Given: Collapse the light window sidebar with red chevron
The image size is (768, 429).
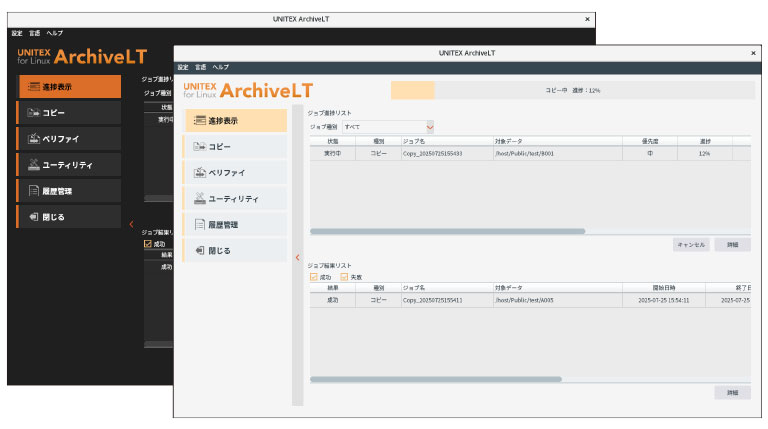Looking at the screenshot, I should coord(297,258).
